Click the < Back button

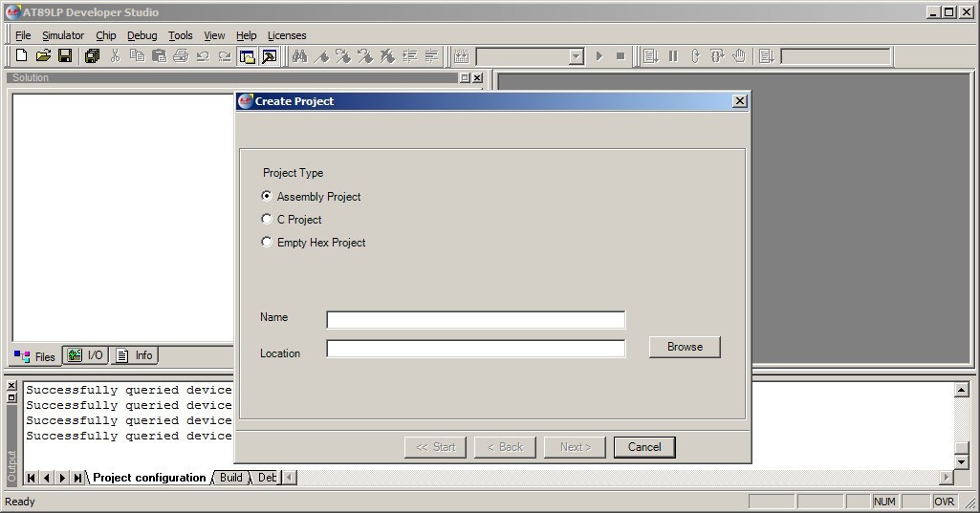tap(505, 447)
